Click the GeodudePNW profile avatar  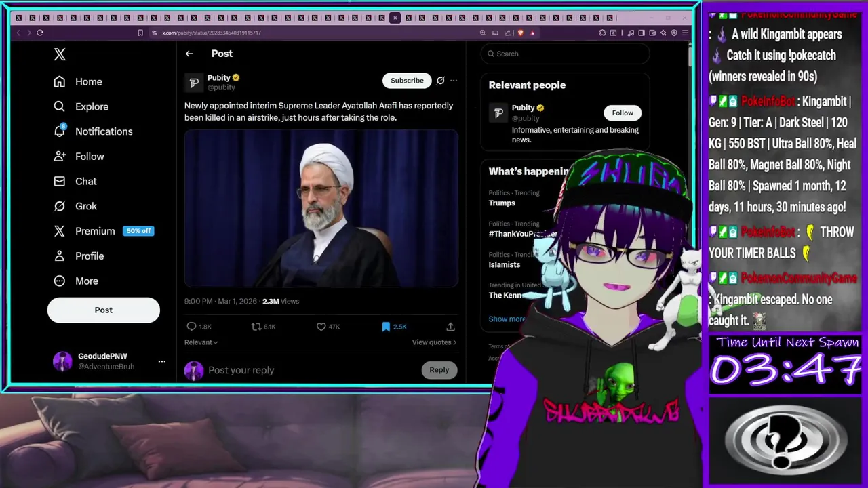coord(62,361)
